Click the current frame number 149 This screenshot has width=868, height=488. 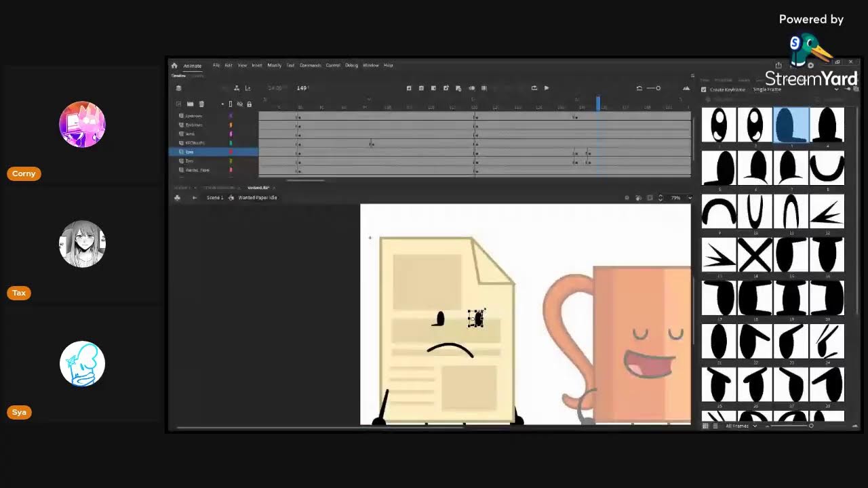pyautogui.click(x=302, y=88)
